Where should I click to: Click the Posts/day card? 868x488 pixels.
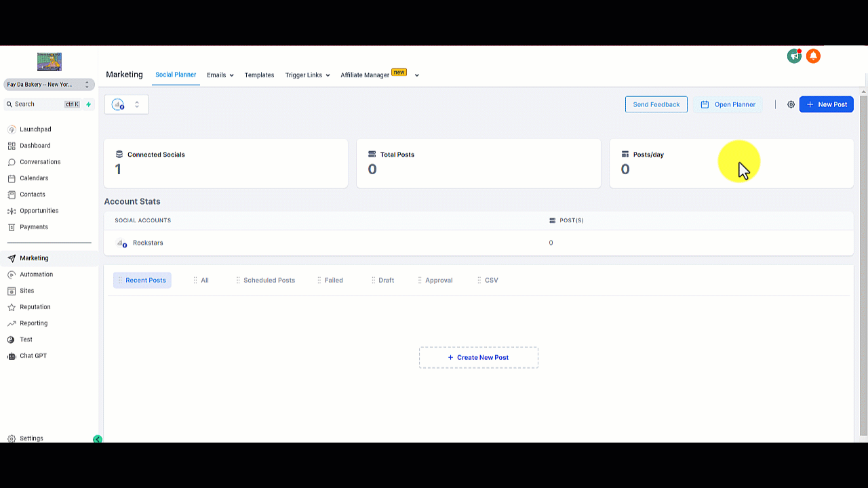[732, 163]
